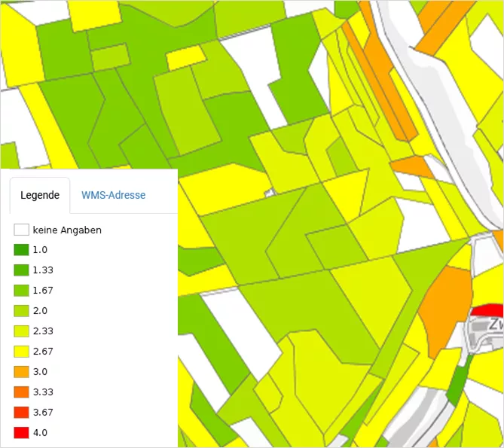Click the small light green rectangle parcel top-left
The height and width of the screenshot is (448, 504).
(x=110, y=56)
